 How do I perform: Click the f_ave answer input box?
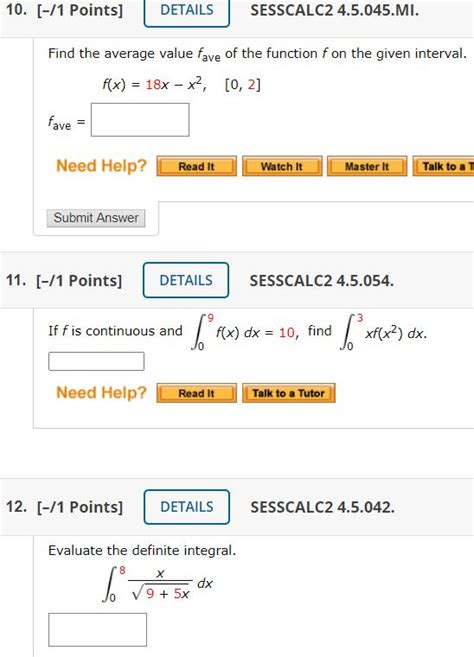[140, 120]
